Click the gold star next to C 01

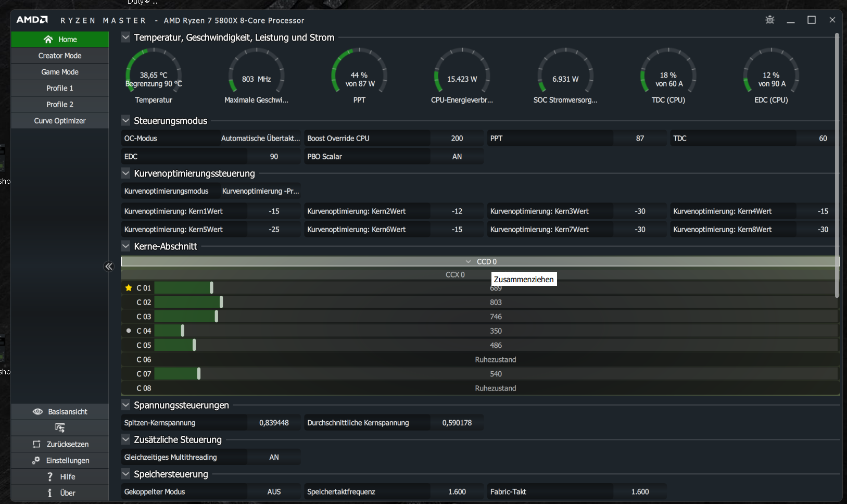point(129,287)
